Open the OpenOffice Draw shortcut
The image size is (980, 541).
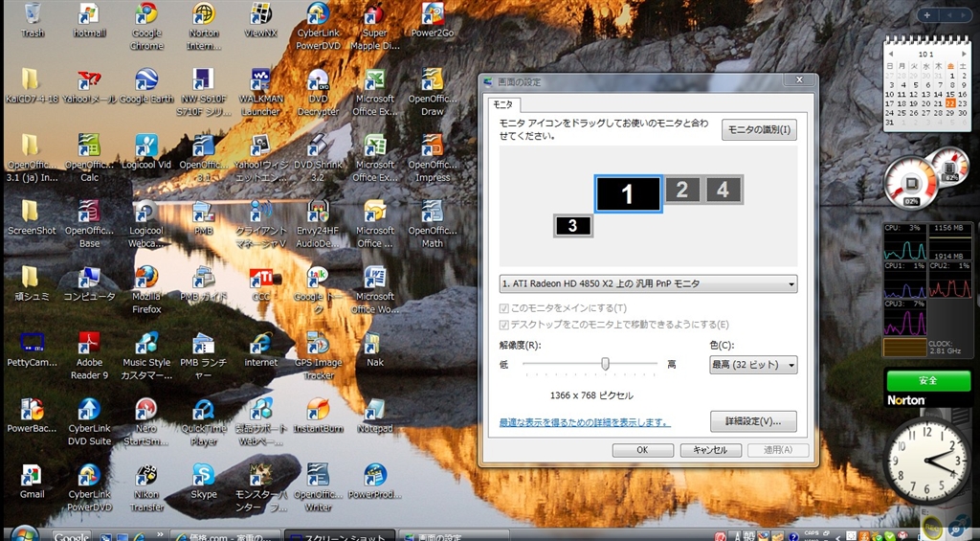pyautogui.click(x=432, y=92)
